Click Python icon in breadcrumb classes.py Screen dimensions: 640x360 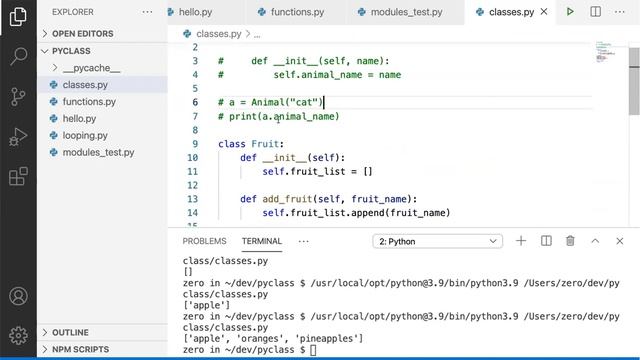[187, 34]
